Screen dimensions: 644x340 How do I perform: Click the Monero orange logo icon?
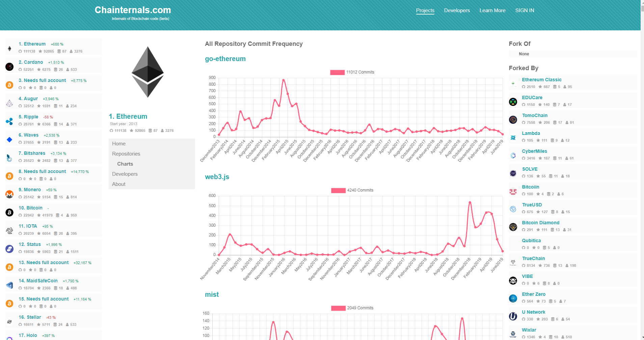pyautogui.click(x=9, y=194)
